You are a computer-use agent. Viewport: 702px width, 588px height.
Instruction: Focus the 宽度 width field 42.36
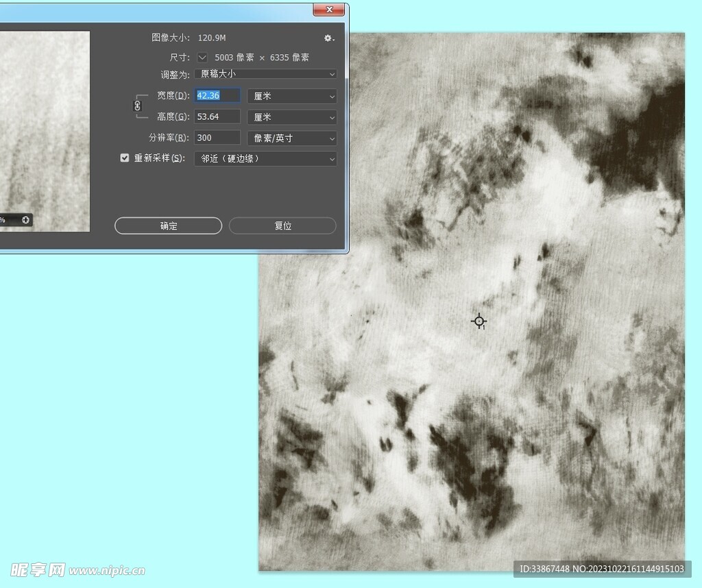217,96
